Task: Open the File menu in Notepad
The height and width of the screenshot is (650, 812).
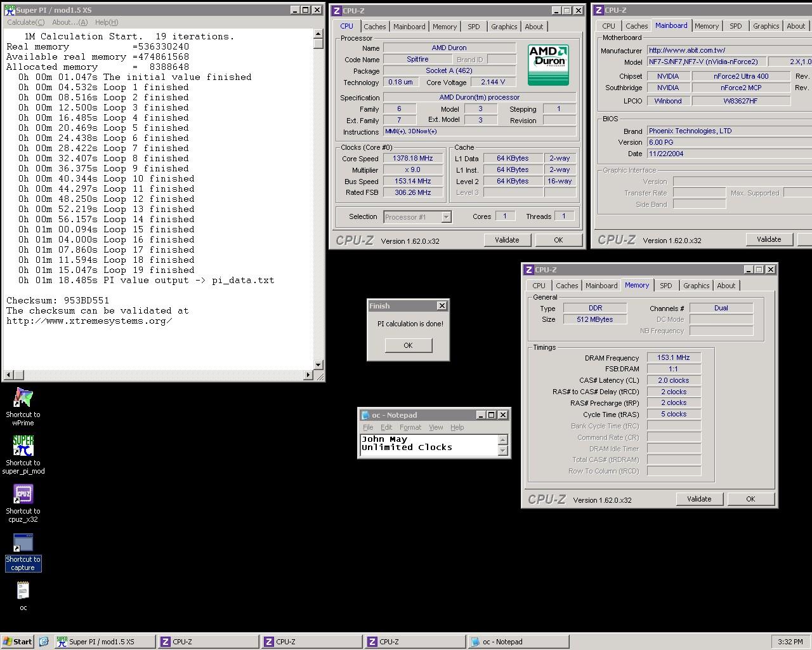Action: [368, 427]
